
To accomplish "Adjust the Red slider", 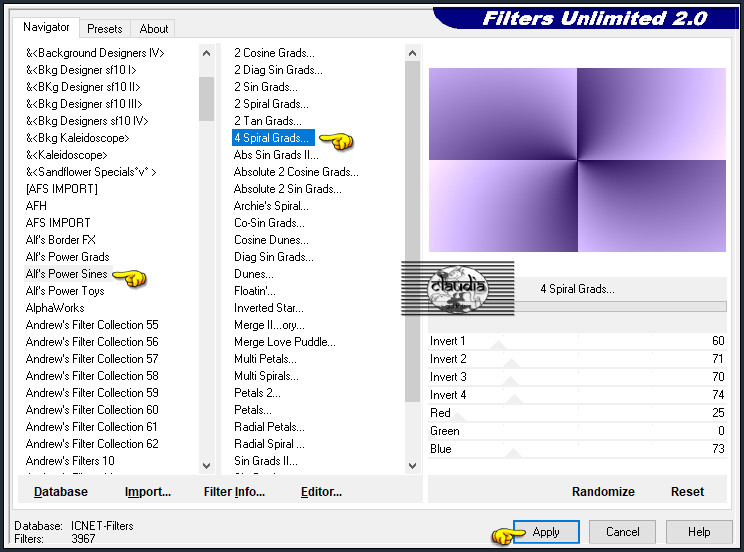I will [x=577, y=413].
